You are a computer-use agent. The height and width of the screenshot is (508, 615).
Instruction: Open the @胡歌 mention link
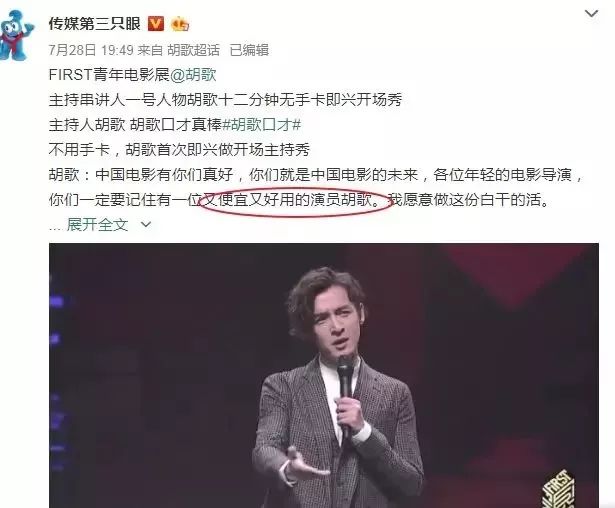pos(193,75)
